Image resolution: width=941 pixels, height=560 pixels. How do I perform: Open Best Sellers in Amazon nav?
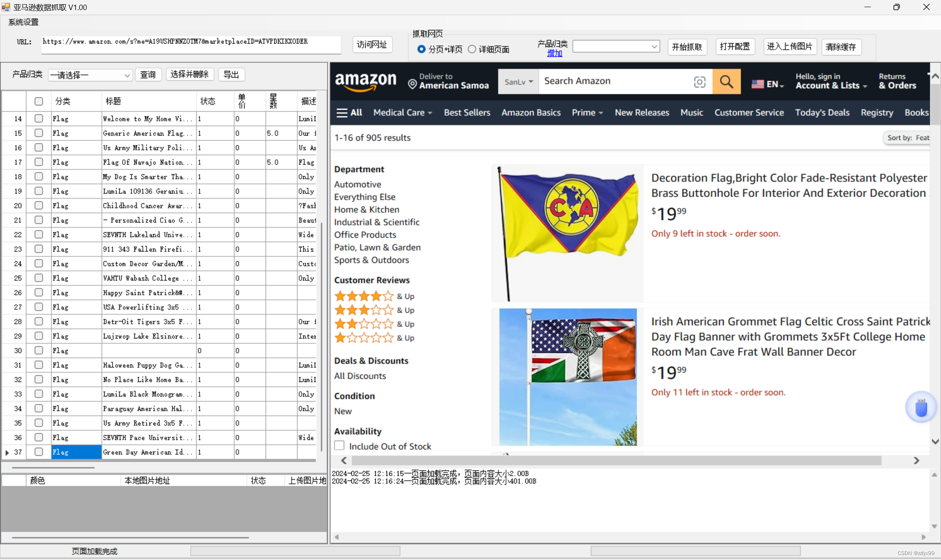pos(467,113)
